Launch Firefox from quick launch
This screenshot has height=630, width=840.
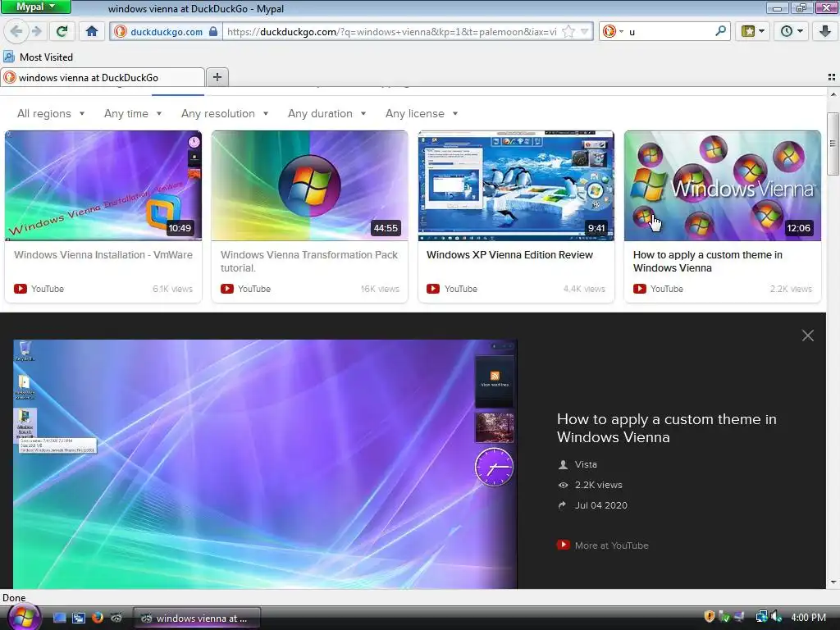coord(98,618)
